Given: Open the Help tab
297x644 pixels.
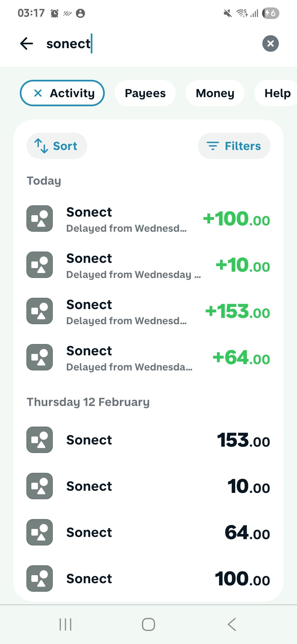Looking at the screenshot, I should (x=277, y=93).
